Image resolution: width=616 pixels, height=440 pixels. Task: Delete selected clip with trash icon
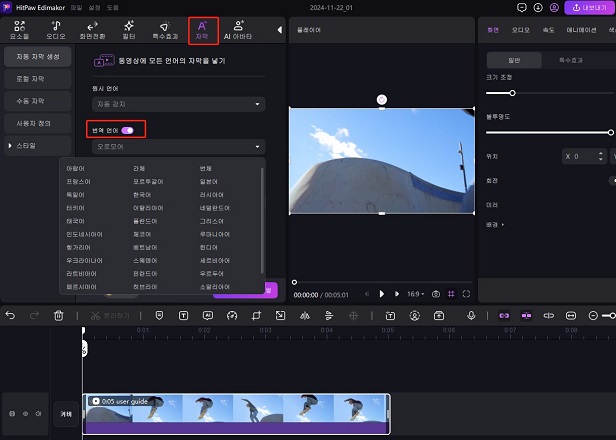[59, 315]
